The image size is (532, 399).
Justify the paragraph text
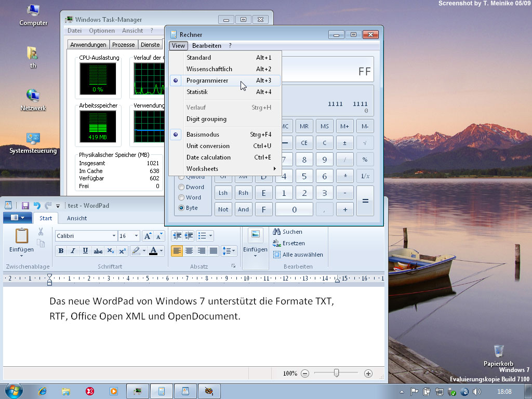point(214,251)
